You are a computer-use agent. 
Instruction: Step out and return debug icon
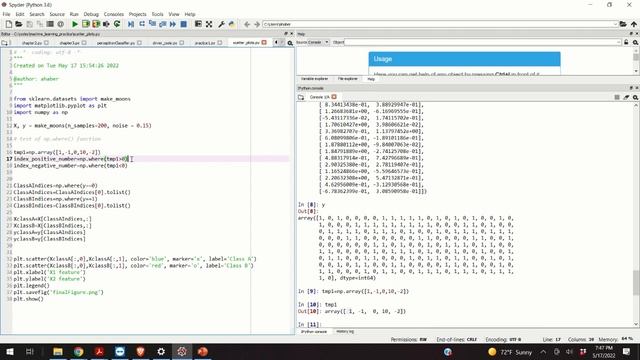(162, 24)
